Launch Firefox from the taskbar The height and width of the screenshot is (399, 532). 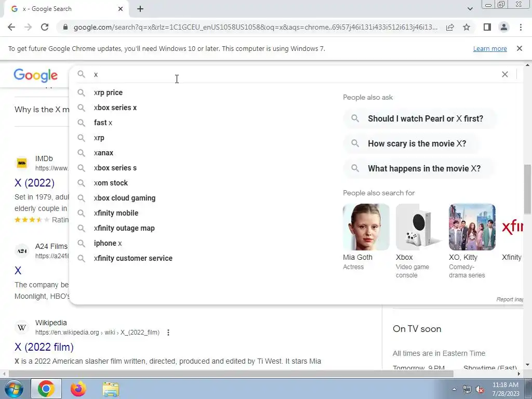point(78,389)
